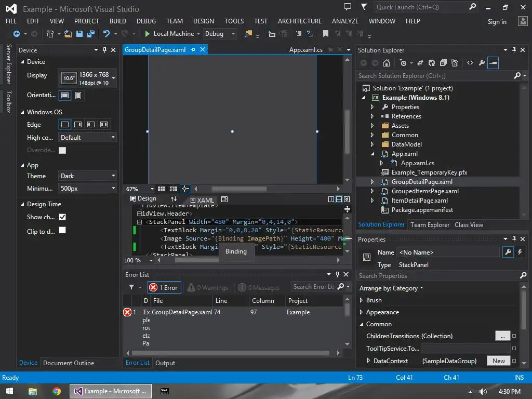Expand the Properties node in Solution Explorer
Viewport: 532px width, 399px height.
click(x=372, y=107)
